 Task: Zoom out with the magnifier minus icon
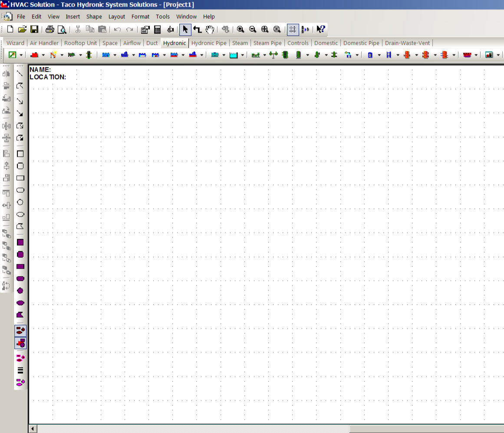(x=253, y=29)
